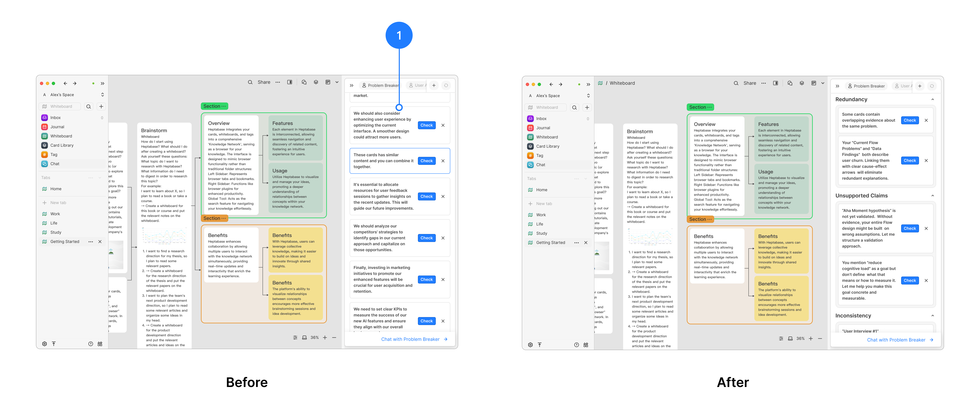
Task: Click the zoom in plus beside 36% in After
Action: pyautogui.click(x=811, y=339)
